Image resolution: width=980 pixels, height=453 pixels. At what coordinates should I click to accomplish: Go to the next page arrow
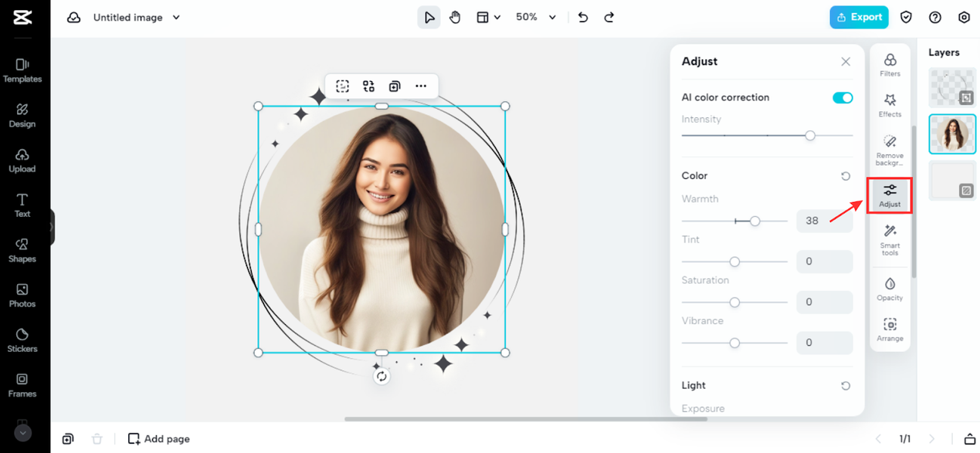931,439
